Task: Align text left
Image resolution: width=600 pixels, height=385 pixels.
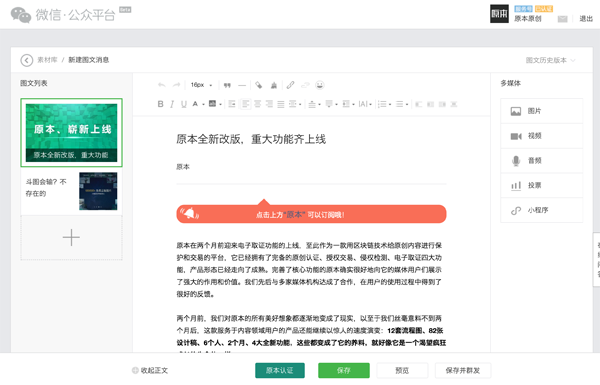Action: 246,104
